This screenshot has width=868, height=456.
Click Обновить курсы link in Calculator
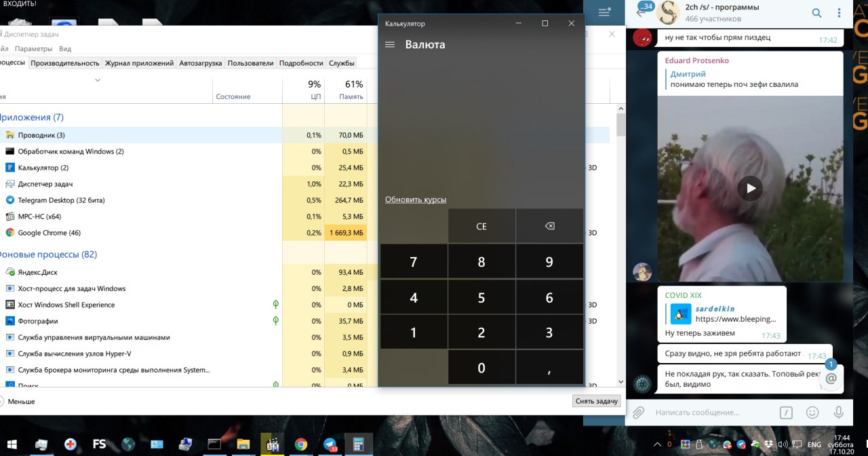coord(416,199)
